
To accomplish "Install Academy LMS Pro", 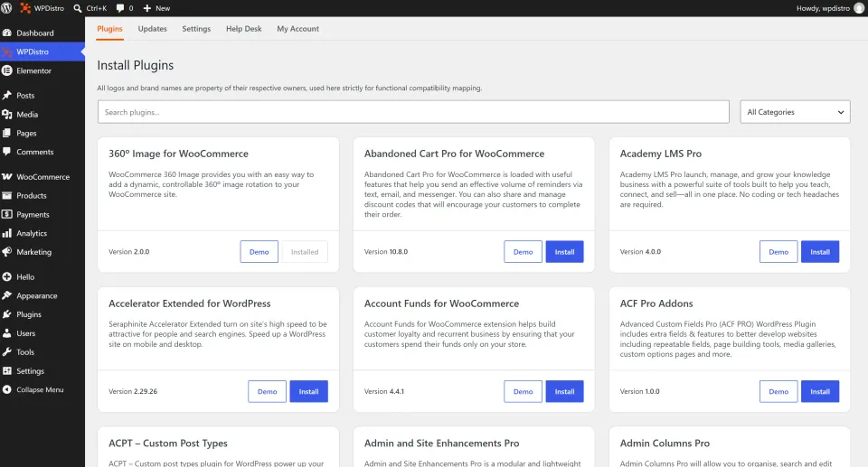I will coord(820,252).
